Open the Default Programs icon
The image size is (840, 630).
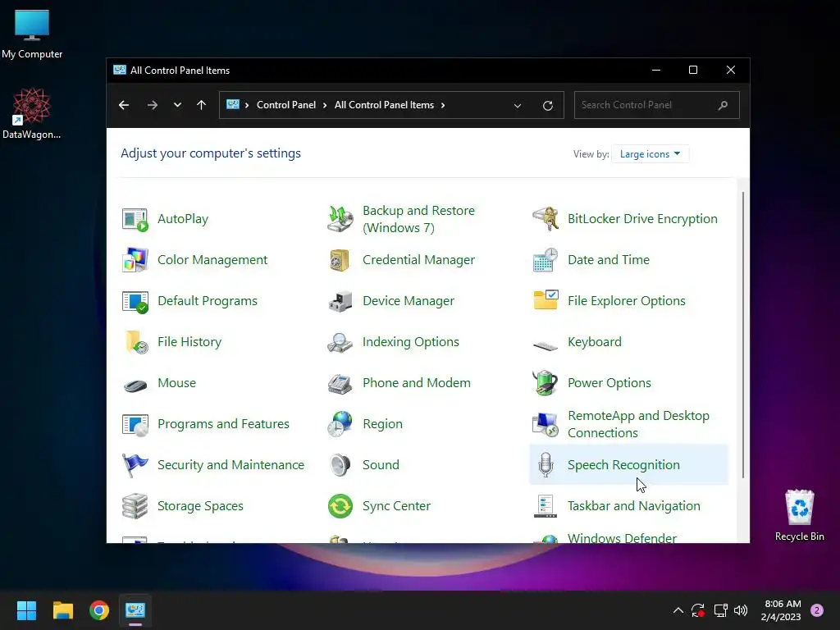(135, 302)
